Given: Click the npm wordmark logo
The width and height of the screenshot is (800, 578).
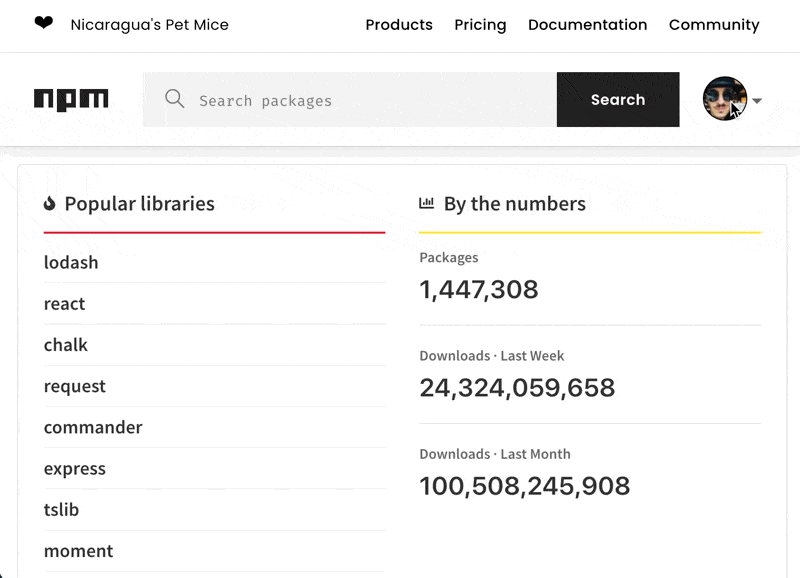Looking at the screenshot, I should click(x=72, y=99).
